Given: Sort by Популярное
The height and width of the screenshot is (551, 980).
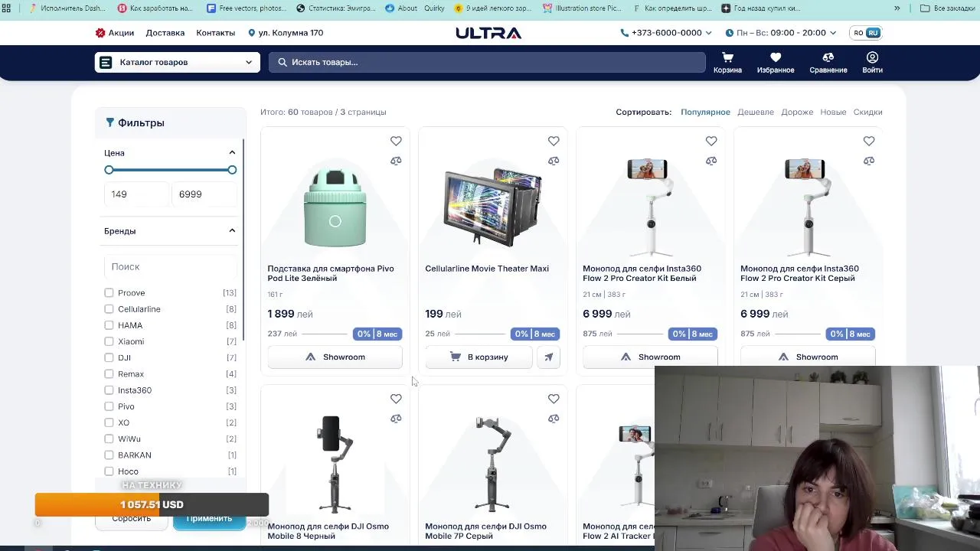Looking at the screenshot, I should coord(705,112).
